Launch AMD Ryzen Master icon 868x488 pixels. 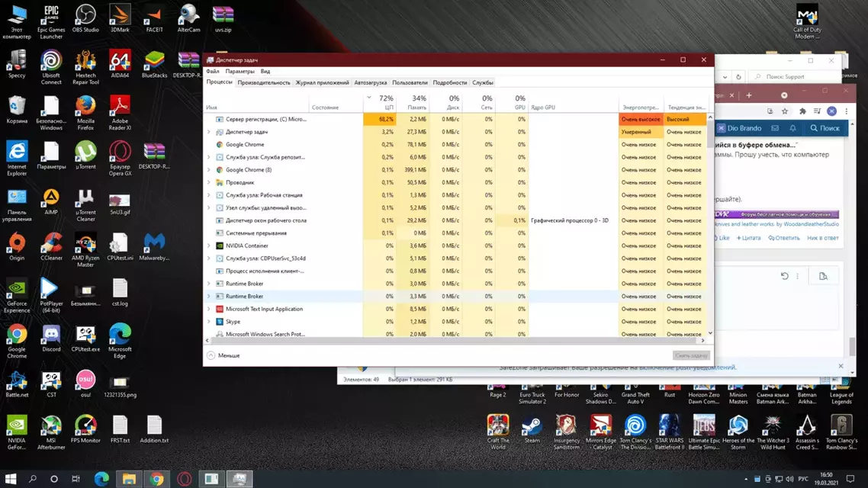tap(85, 250)
